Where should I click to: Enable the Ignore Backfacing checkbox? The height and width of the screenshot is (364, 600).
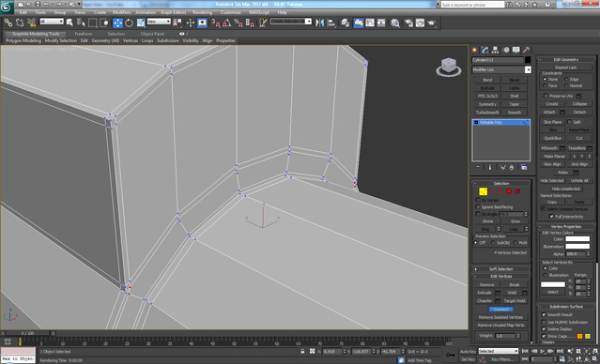[478, 206]
